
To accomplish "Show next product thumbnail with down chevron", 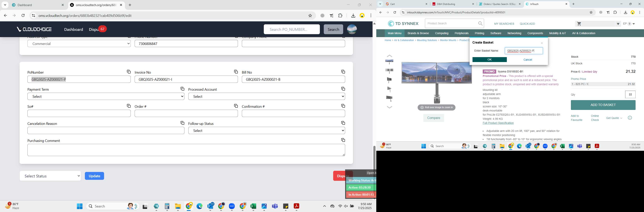I will click(389, 107).
